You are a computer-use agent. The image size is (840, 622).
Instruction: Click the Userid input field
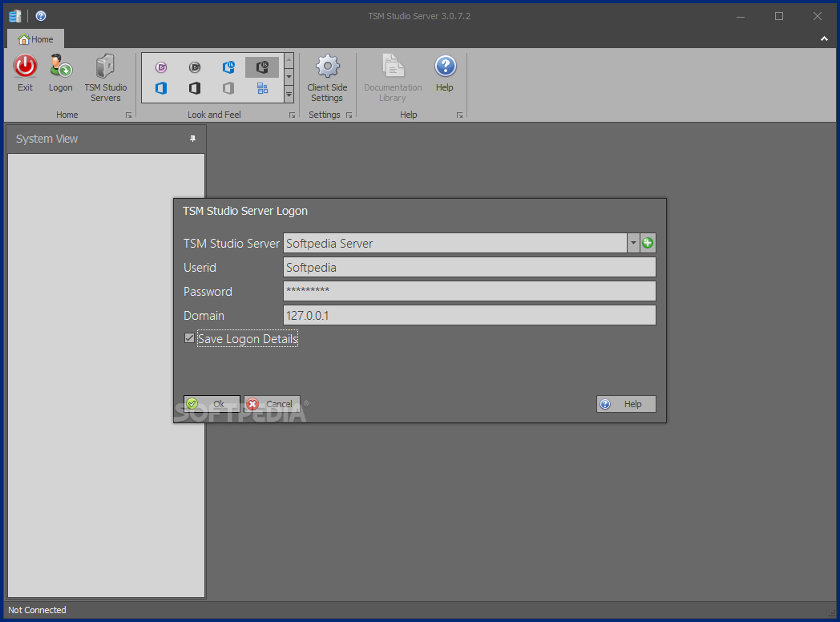(469, 268)
